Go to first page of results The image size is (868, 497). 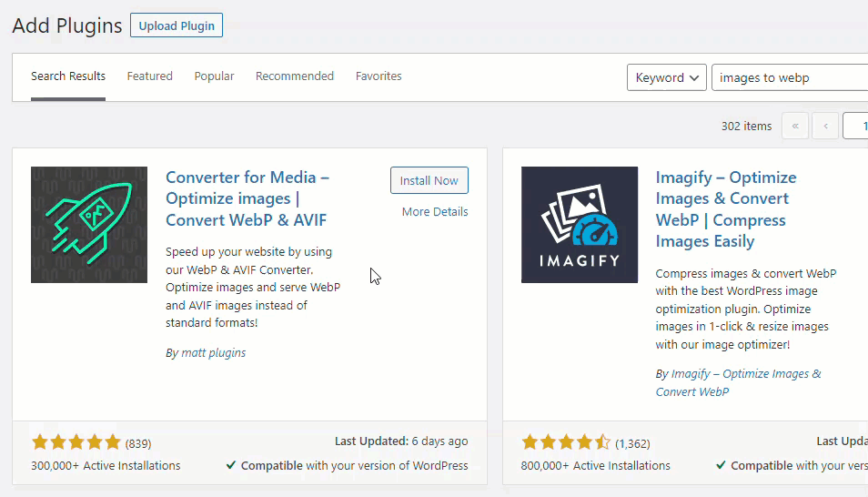pos(795,127)
